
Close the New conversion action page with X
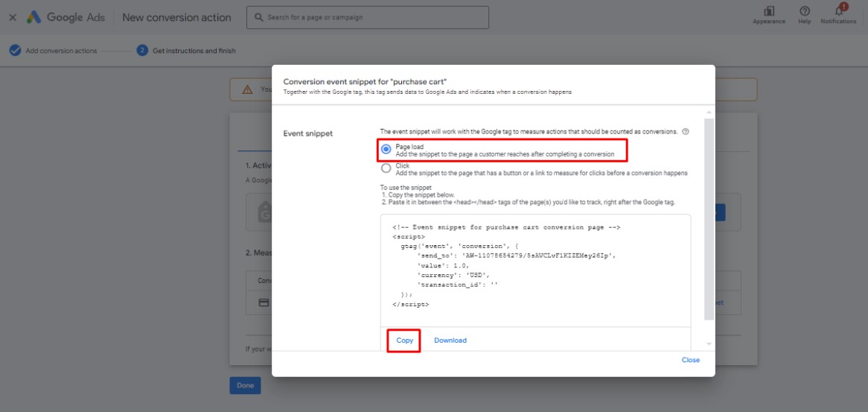[13, 18]
